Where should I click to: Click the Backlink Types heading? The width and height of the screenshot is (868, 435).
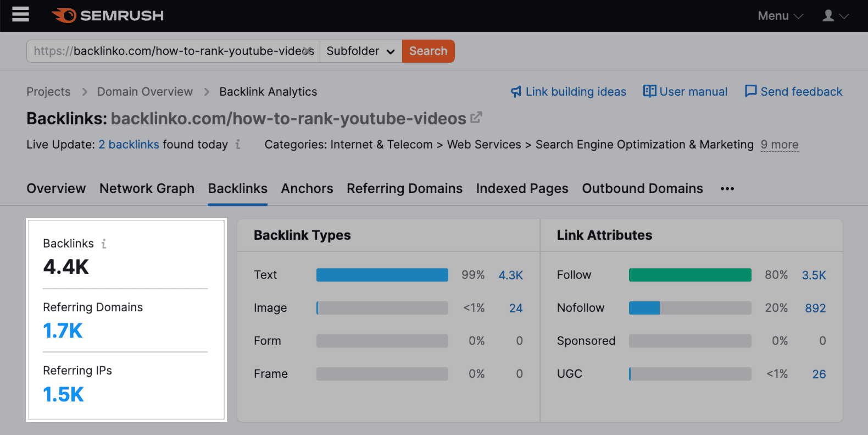(302, 235)
